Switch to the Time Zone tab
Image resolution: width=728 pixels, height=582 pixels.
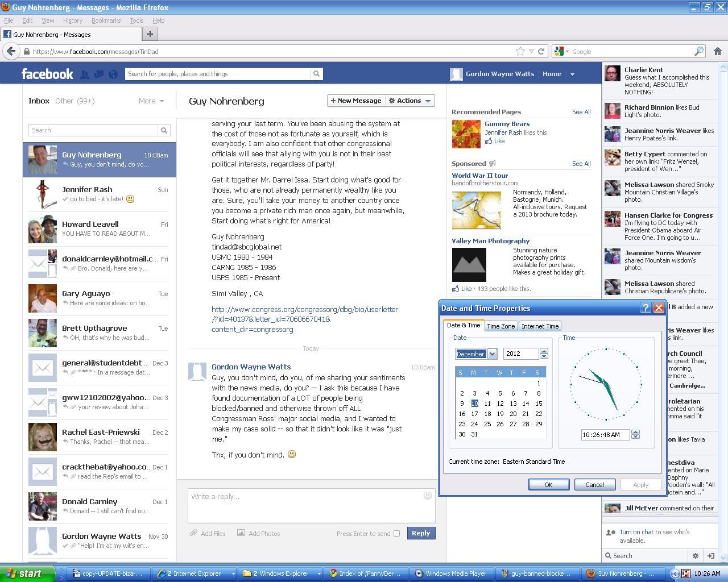tap(500, 326)
